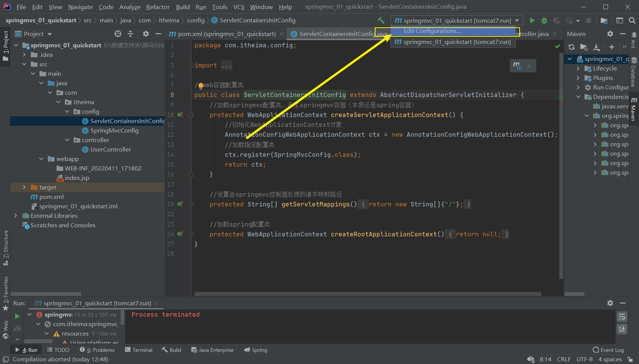Collapse Maven Dependencies node
The width and height of the screenshot is (639, 364).
pos(578,97)
